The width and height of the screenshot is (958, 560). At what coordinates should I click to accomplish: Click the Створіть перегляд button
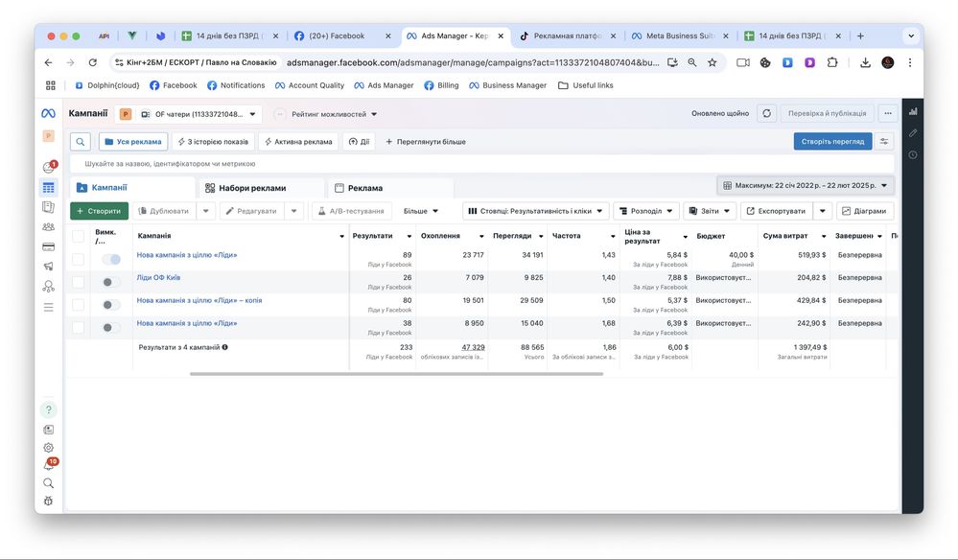click(832, 142)
